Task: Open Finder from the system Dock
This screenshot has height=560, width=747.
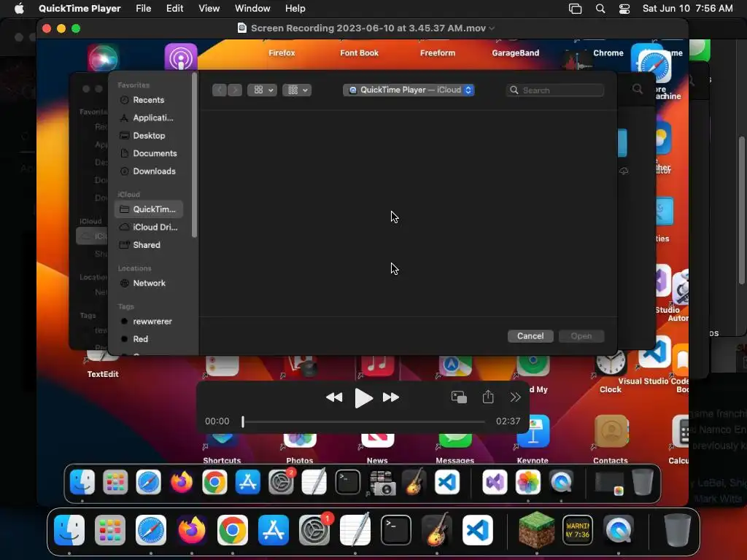Action: 69,530
